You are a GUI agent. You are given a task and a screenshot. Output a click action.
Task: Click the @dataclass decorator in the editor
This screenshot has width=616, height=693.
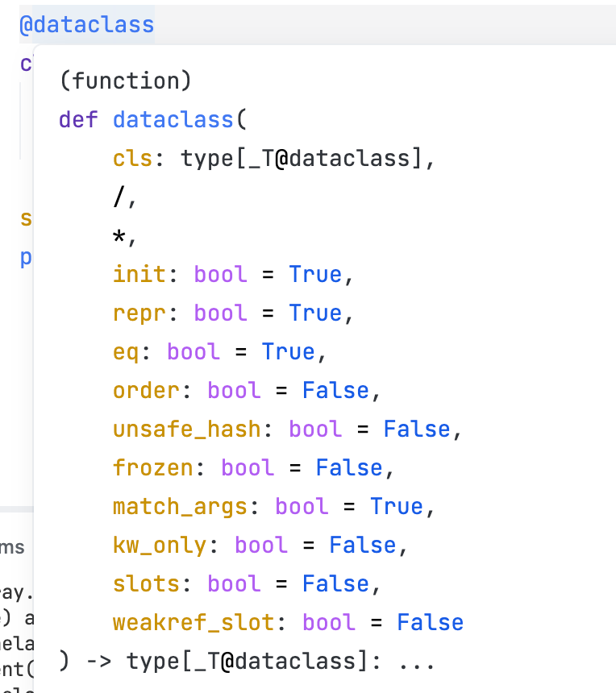pos(86,25)
